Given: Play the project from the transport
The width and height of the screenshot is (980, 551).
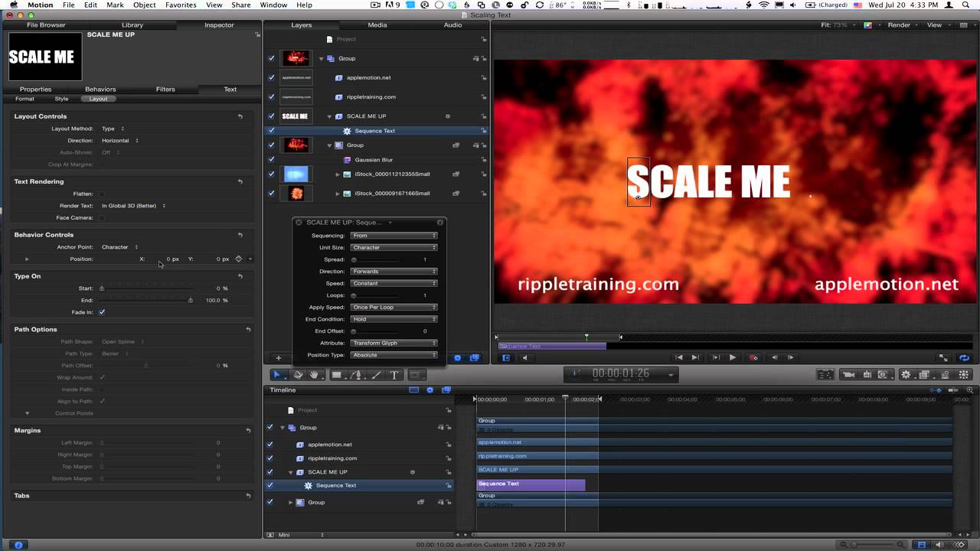Looking at the screenshot, I should click(x=733, y=357).
